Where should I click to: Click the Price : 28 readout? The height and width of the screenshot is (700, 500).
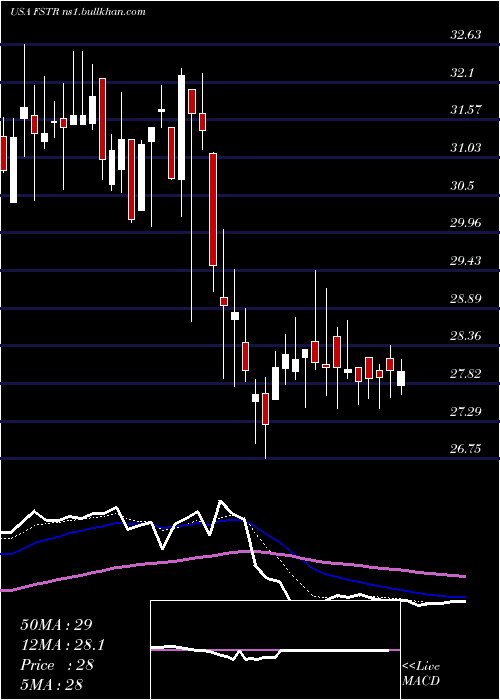click(x=57, y=665)
